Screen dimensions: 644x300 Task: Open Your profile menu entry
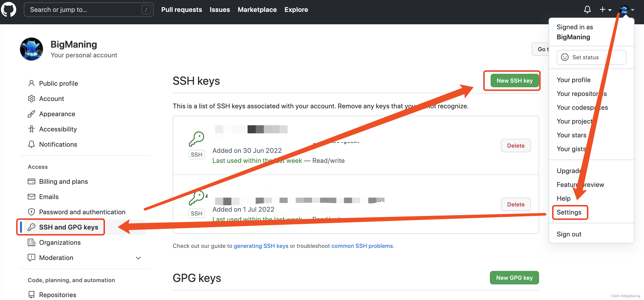click(x=573, y=80)
